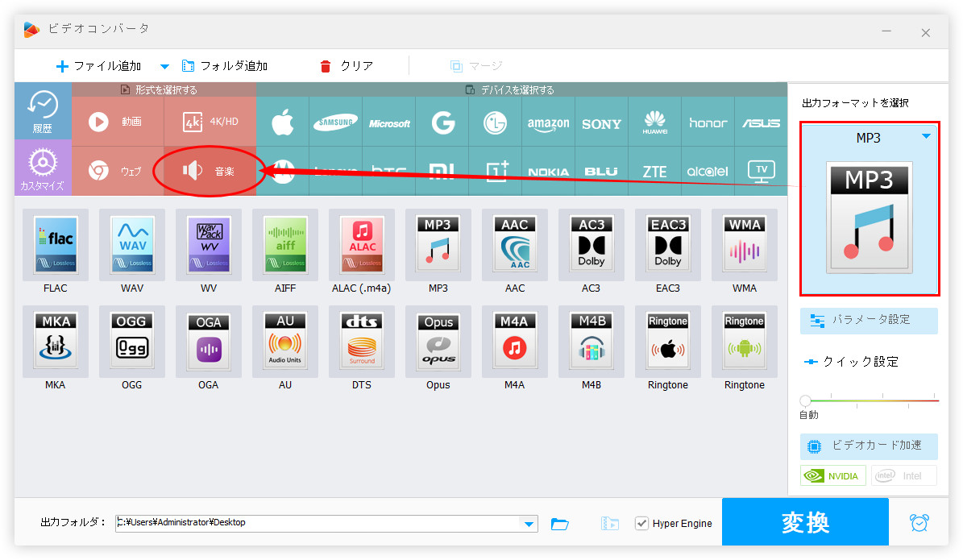Viewport: 963px width, 560px height.
Task: Select the WMA format icon
Action: pos(745,245)
